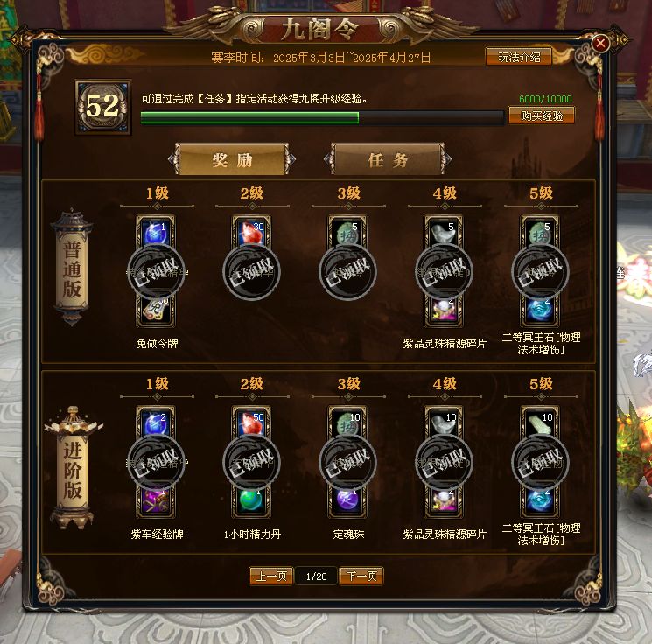Click the level 52 badge
This screenshot has width=652, height=644.
point(103,107)
